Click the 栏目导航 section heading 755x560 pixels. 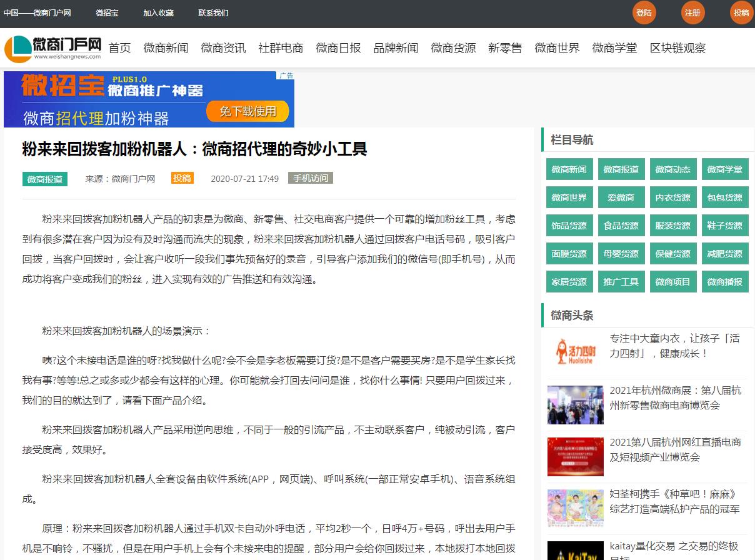(x=572, y=140)
